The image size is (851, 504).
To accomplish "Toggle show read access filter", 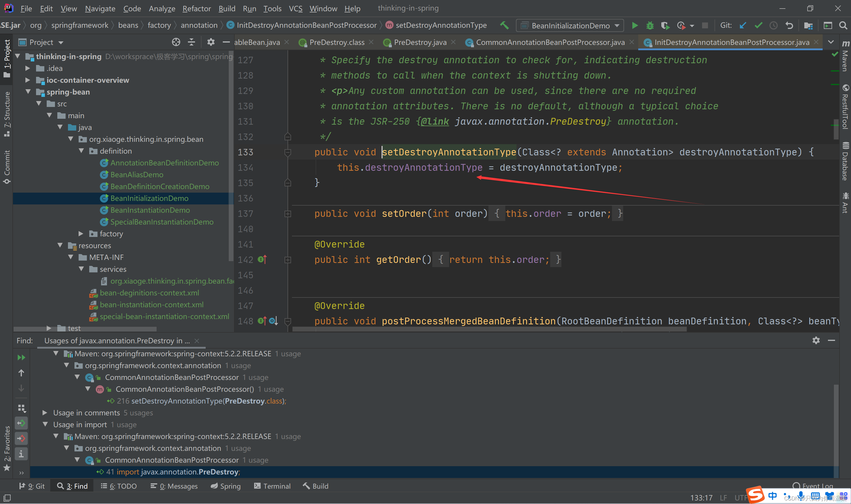I will (x=21, y=423).
